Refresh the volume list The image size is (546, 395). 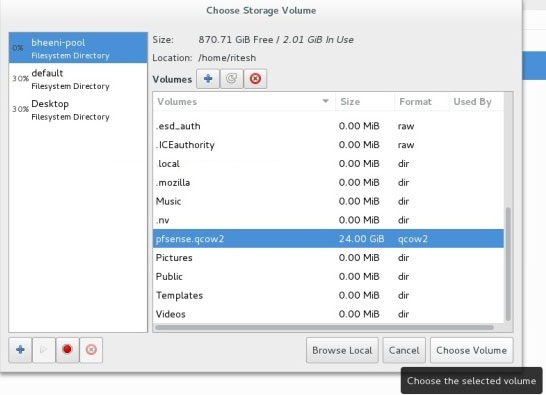pos(232,79)
